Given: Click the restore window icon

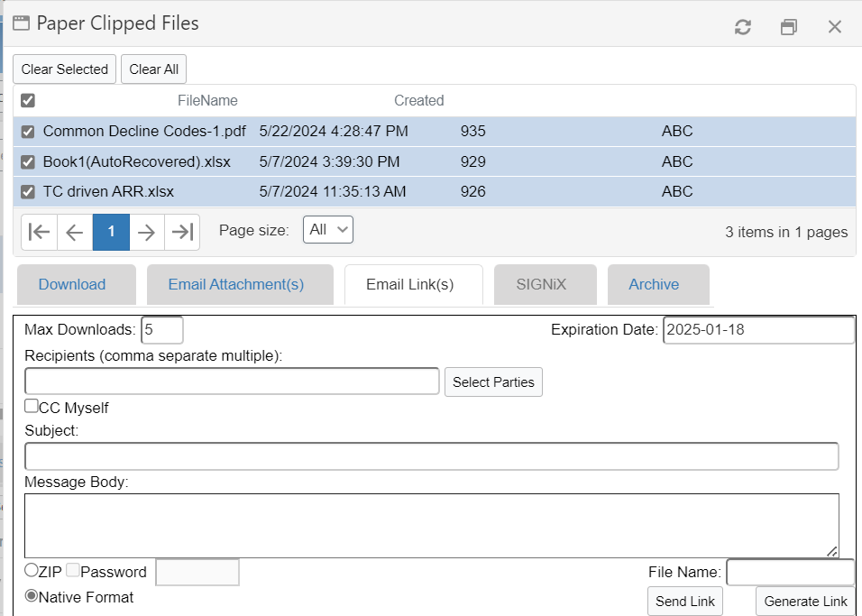Looking at the screenshot, I should click(x=789, y=27).
